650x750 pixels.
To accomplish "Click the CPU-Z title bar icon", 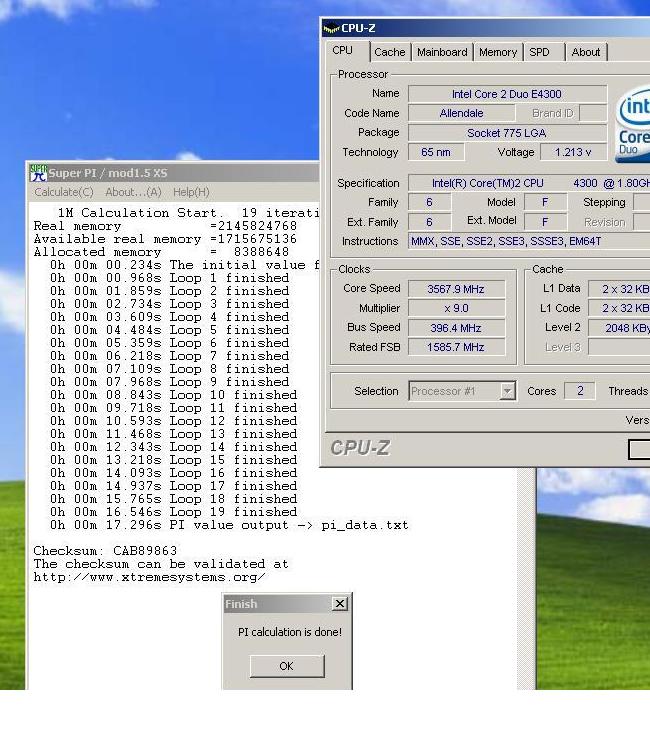I will (331, 28).
